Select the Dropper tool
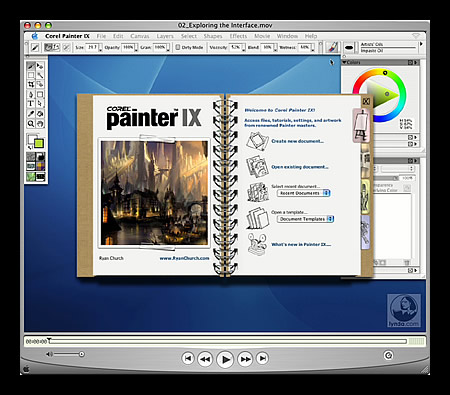The image size is (450, 395). coord(31,114)
